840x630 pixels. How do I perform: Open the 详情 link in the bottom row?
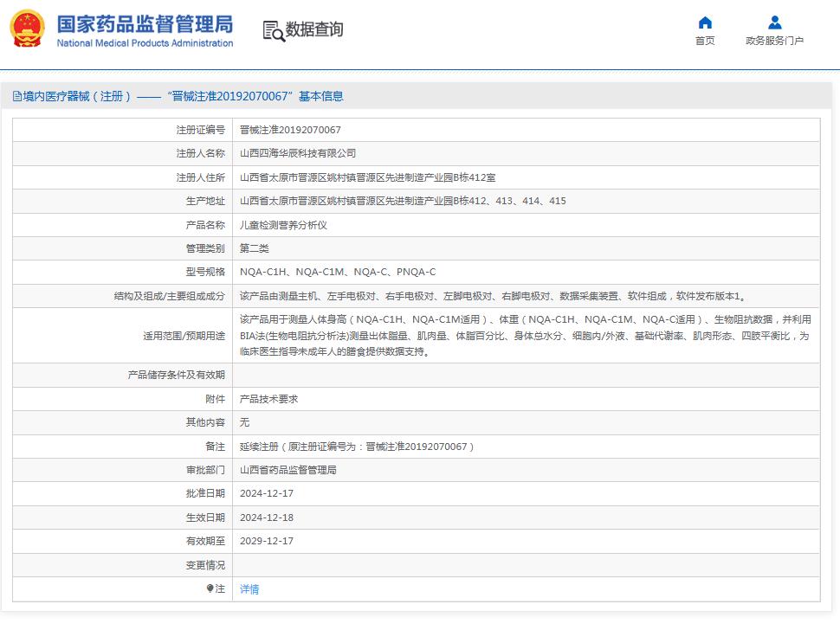[248, 589]
